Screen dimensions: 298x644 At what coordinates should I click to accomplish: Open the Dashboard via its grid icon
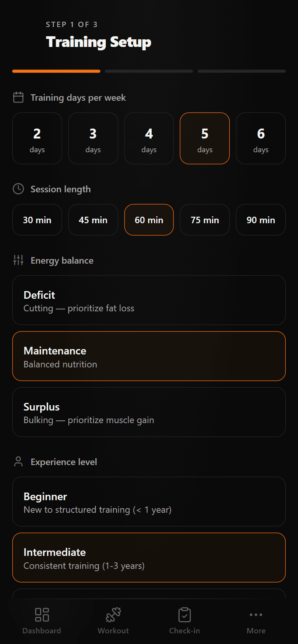point(42,614)
